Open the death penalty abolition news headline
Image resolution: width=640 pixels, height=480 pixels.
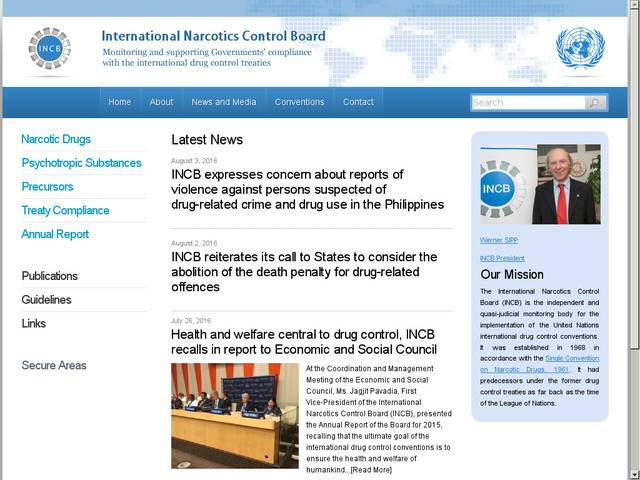[304, 272]
